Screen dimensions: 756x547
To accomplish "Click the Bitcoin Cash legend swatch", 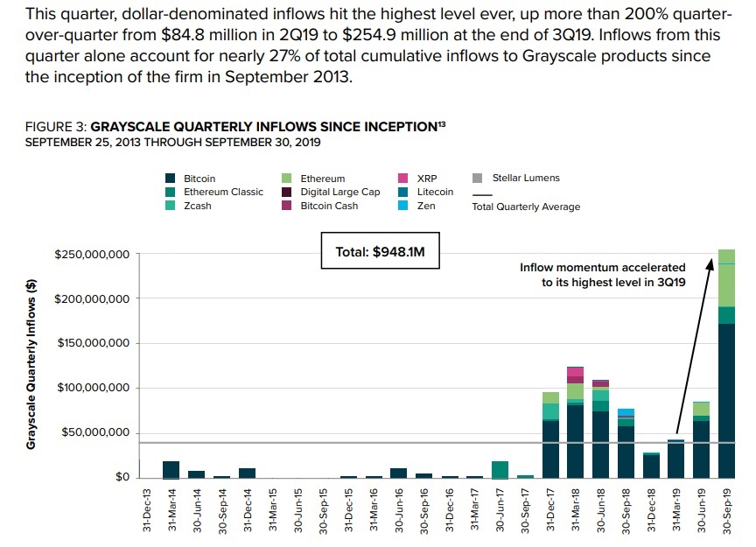I will click(x=284, y=207).
